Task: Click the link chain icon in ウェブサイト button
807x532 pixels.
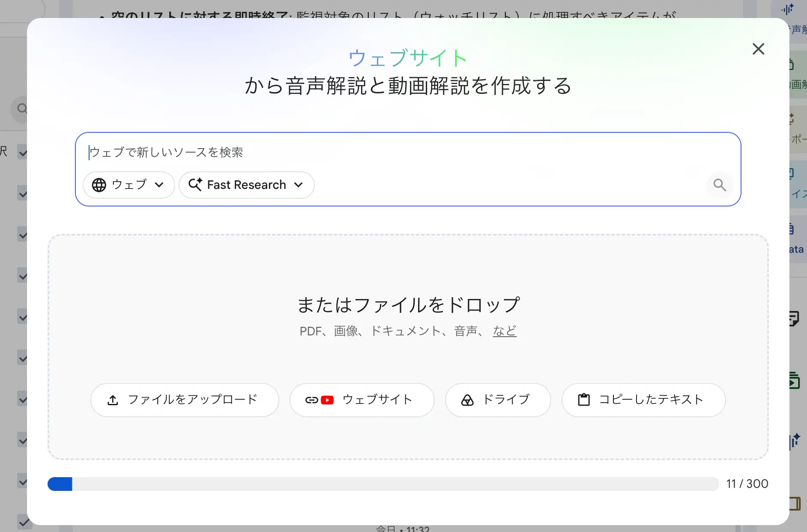Action: click(x=311, y=400)
